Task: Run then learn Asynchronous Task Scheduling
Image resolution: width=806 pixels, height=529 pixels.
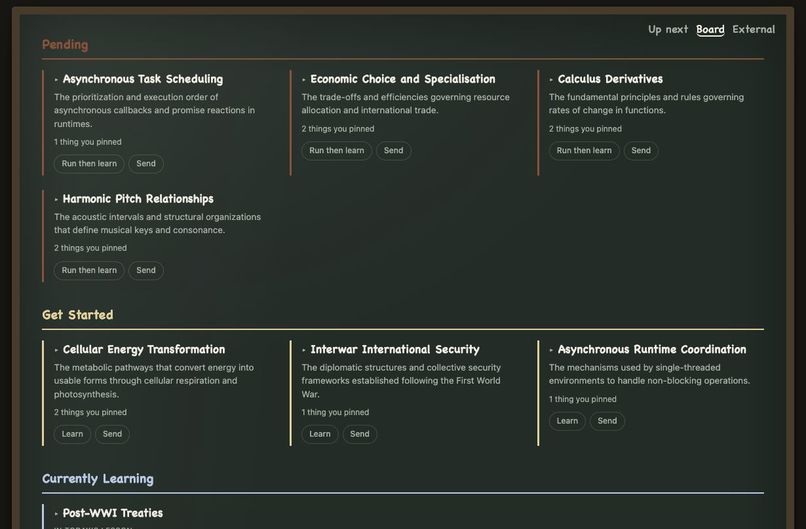Action: coord(89,163)
